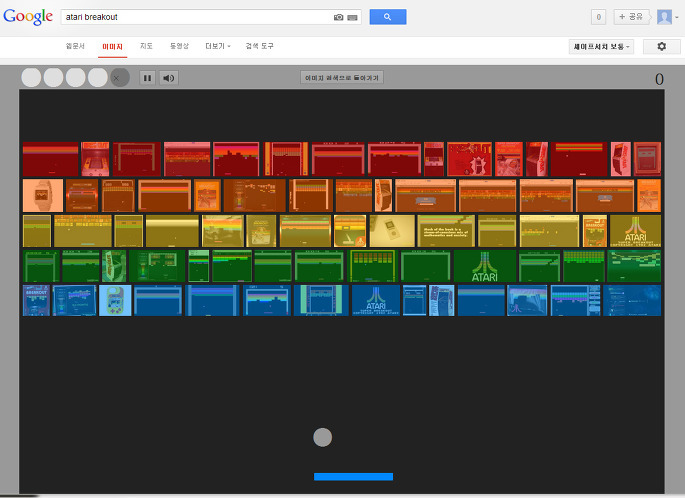685x498 pixels.
Task: Mute the game sound speaker icon
Action: coord(169,78)
